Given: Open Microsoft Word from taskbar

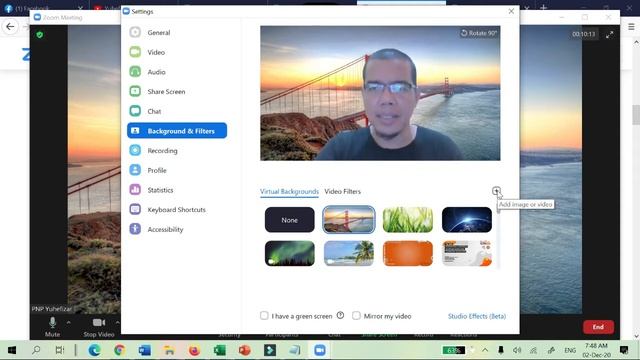Looking at the screenshot, I should click(x=144, y=350).
